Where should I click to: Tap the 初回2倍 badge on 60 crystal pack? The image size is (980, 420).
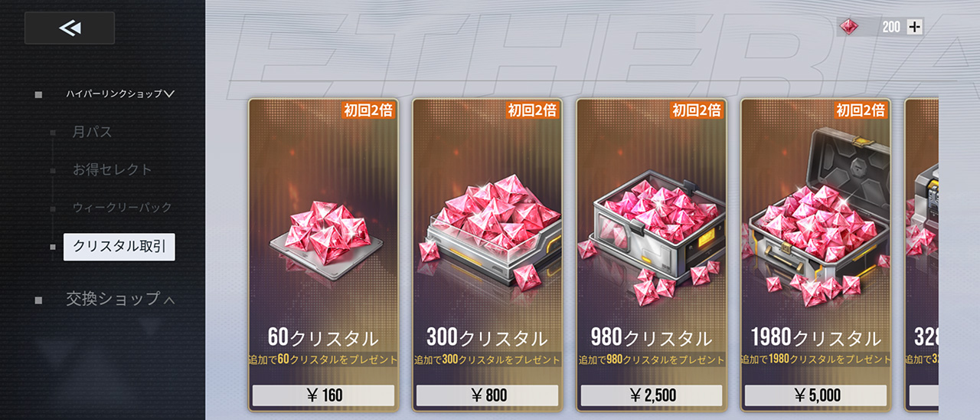[368, 110]
